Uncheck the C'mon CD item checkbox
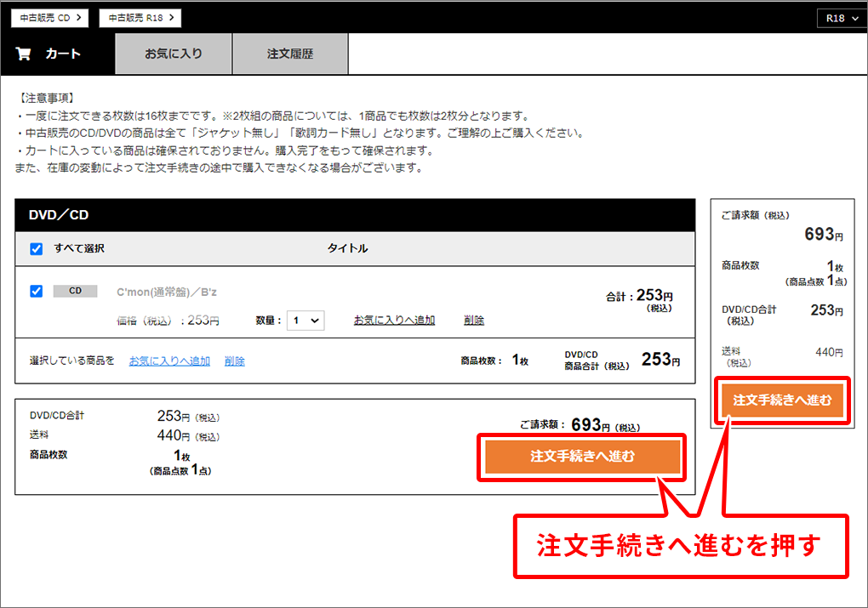 click(36, 291)
